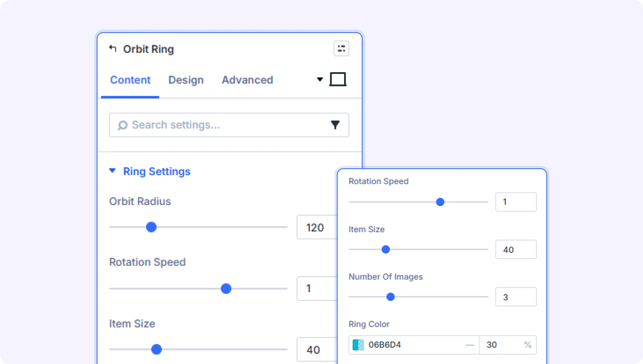Screen dimensions: 643x364
Task: Collapse the Ring Settings section
Action: coord(112,171)
